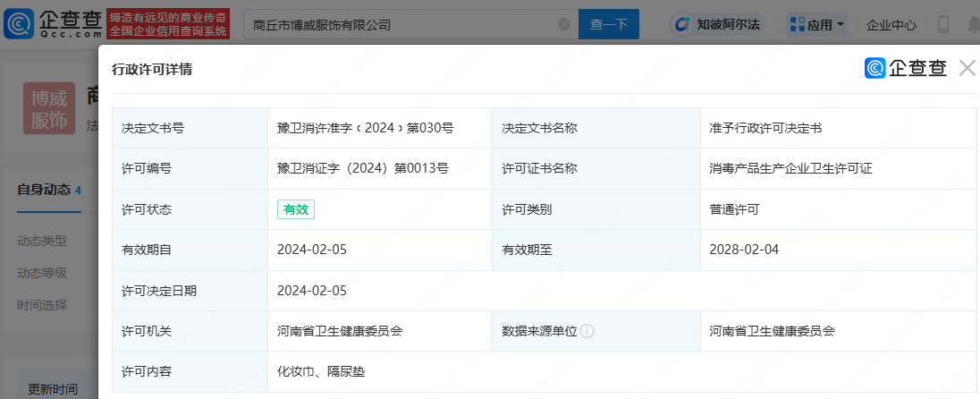Expand the 应用 dropdown menu
This screenshot has height=399, width=980.
(x=817, y=25)
